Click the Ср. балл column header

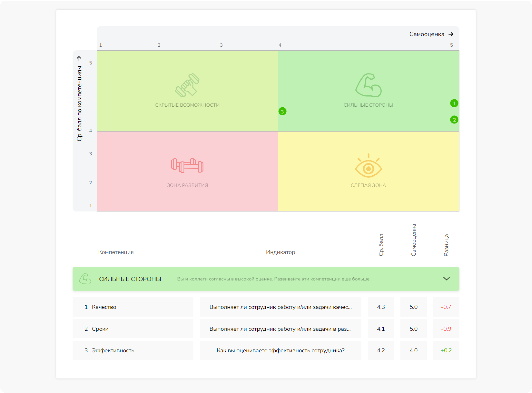(x=381, y=245)
